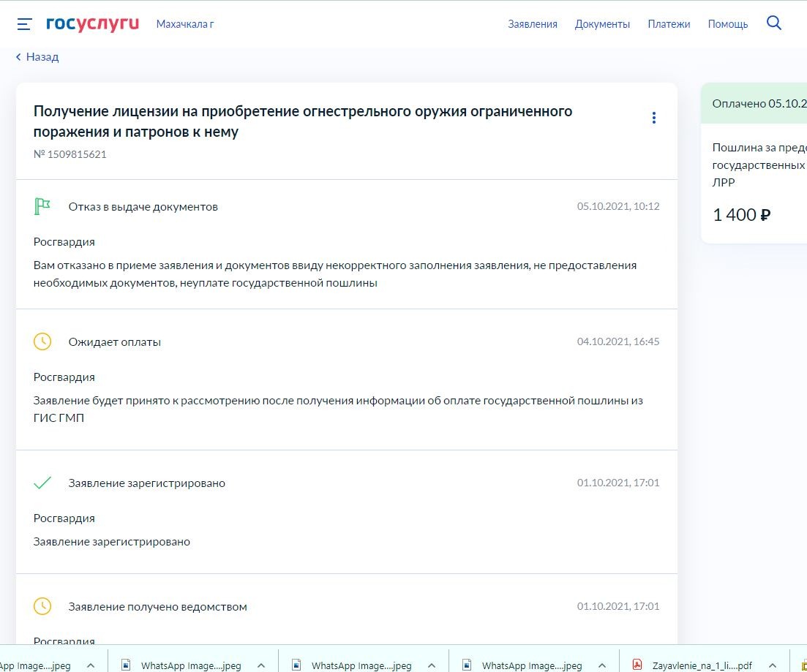Expand chevron of the leftmost partially visible download
The height and width of the screenshot is (672, 807).
[91, 665]
